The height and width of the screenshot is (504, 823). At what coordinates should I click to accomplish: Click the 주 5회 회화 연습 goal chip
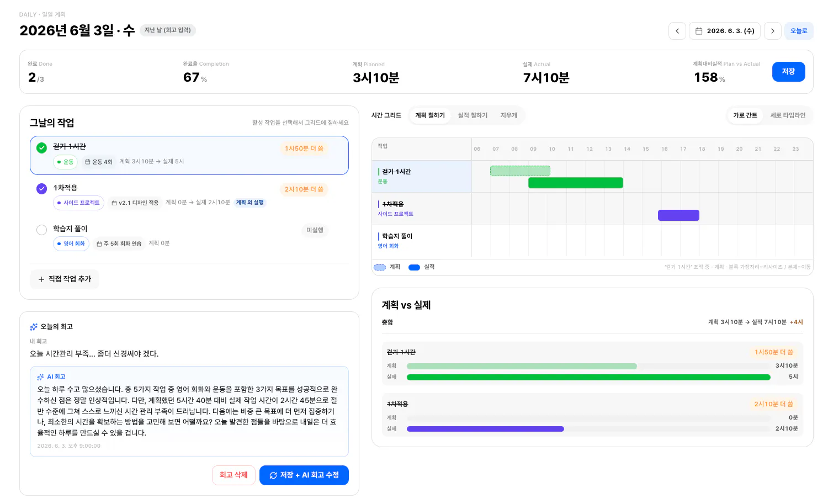point(119,243)
